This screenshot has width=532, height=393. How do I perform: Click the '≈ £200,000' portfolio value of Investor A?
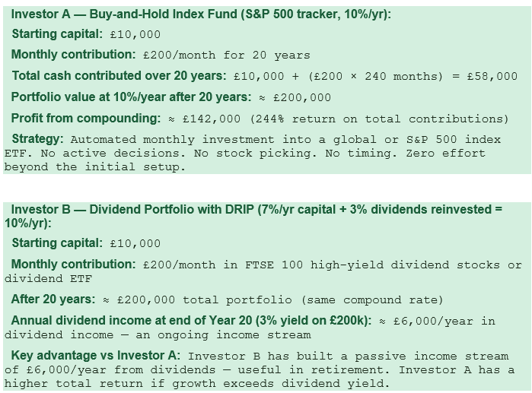pyautogui.click(x=295, y=98)
